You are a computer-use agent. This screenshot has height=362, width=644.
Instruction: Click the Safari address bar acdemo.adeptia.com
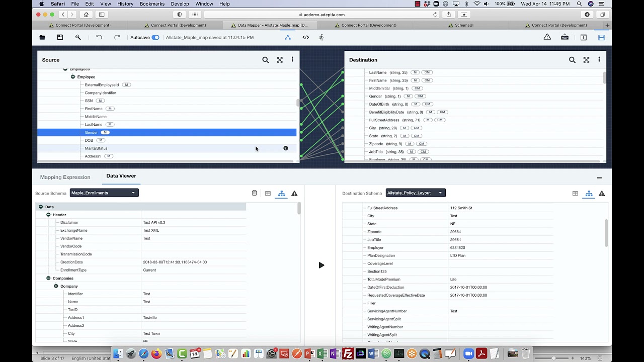[x=322, y=15]
